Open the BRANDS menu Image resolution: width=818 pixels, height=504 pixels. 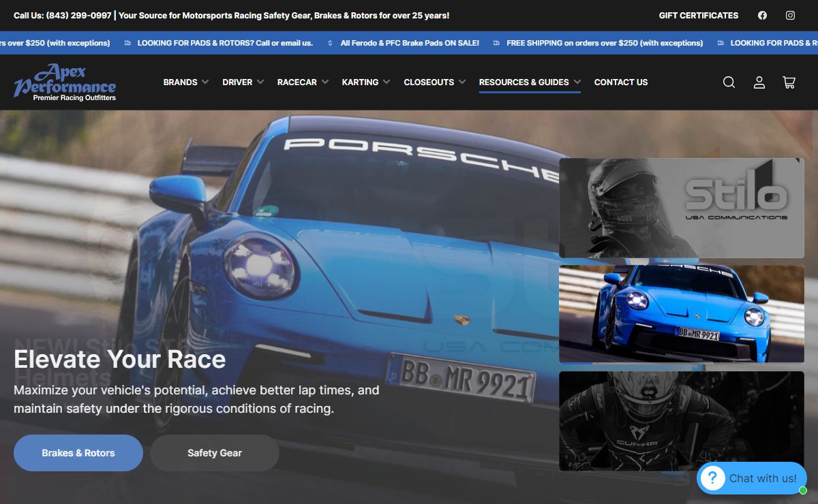coord(181,82)
